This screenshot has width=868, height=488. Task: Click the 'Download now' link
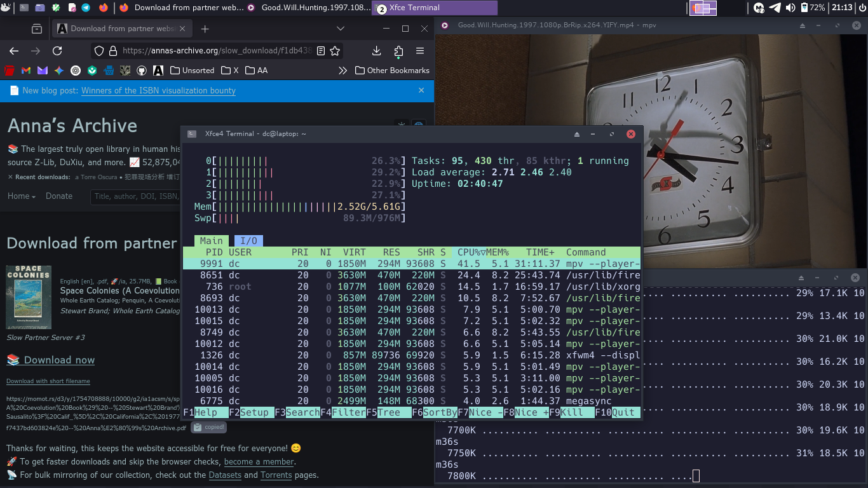click(x=50, y=360)
